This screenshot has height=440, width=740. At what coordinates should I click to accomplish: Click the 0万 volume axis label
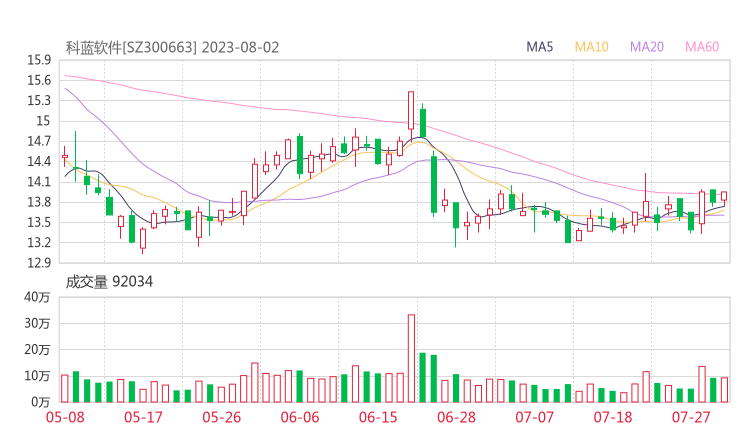click(41, 402)
